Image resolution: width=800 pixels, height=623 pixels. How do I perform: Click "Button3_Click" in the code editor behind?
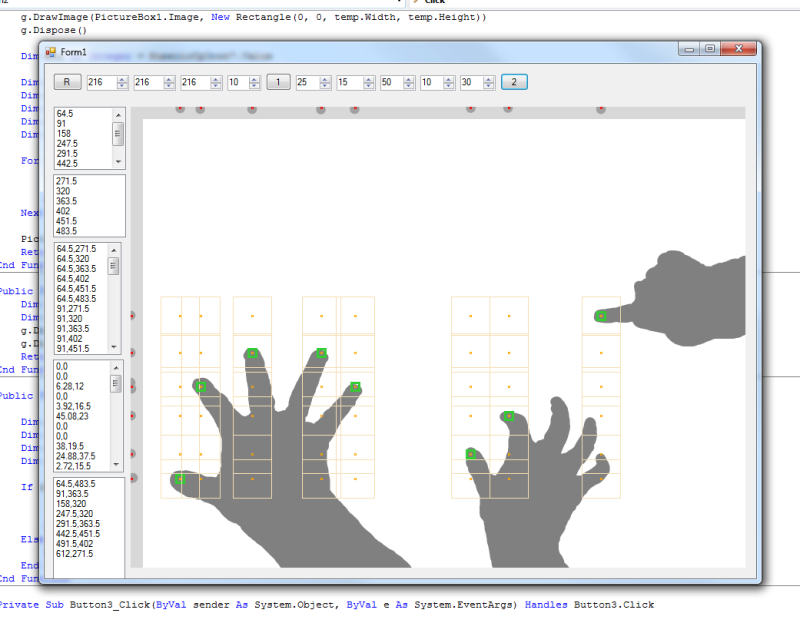[110, 605]
